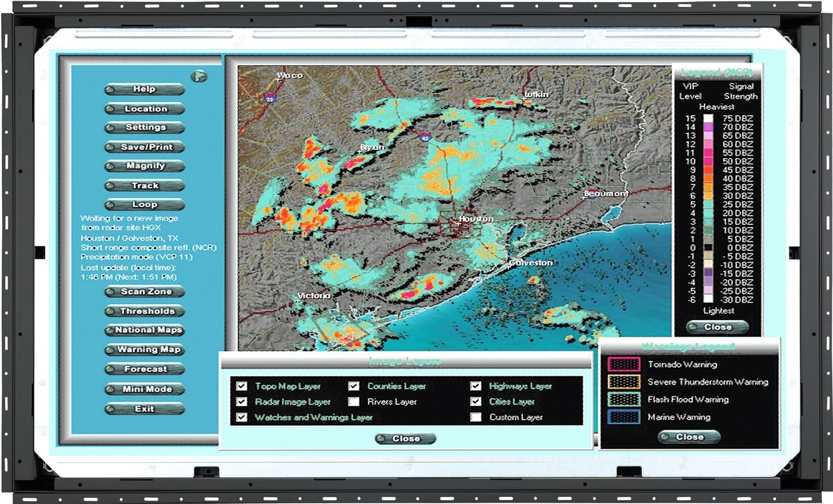Open the Scan Zone button
Screen dimensions: 833x504
point(145,292)
